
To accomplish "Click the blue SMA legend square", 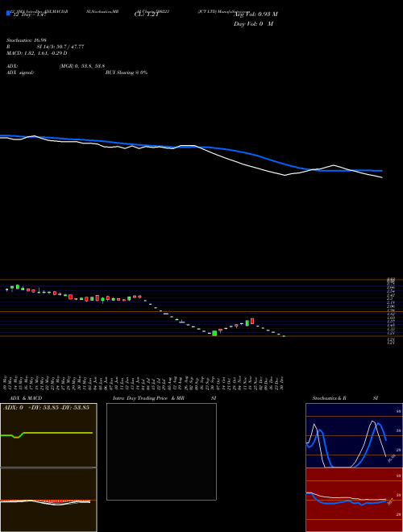I will click(8, 13).
